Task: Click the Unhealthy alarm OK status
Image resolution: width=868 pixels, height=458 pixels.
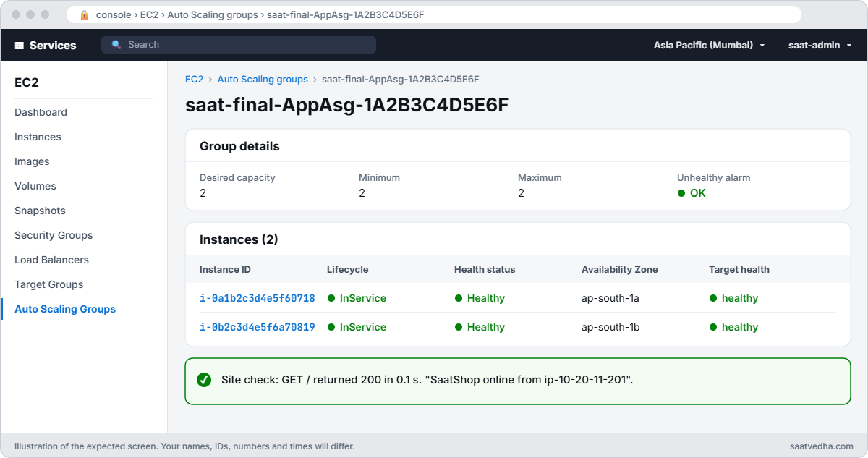Action: tap(692, 193)
